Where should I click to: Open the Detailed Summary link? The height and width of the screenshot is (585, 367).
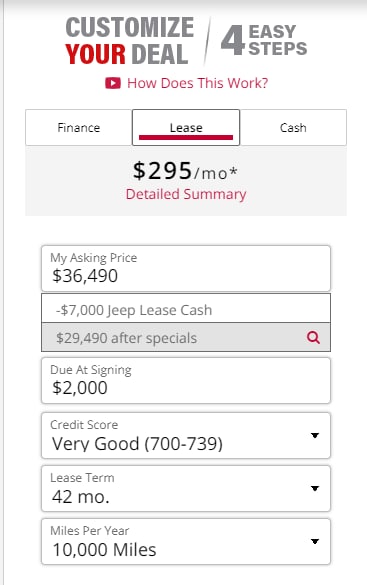pos(186,194)
